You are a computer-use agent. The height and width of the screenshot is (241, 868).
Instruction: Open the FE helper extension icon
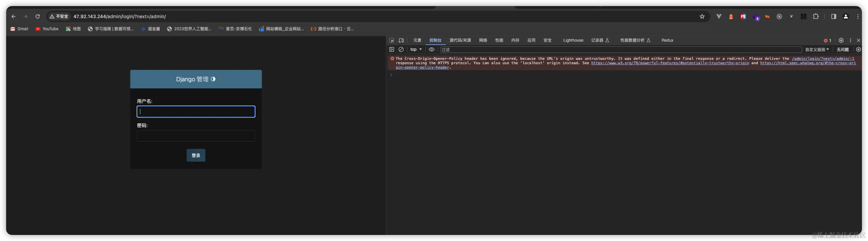pyautogui.click(x=743, y=16)
